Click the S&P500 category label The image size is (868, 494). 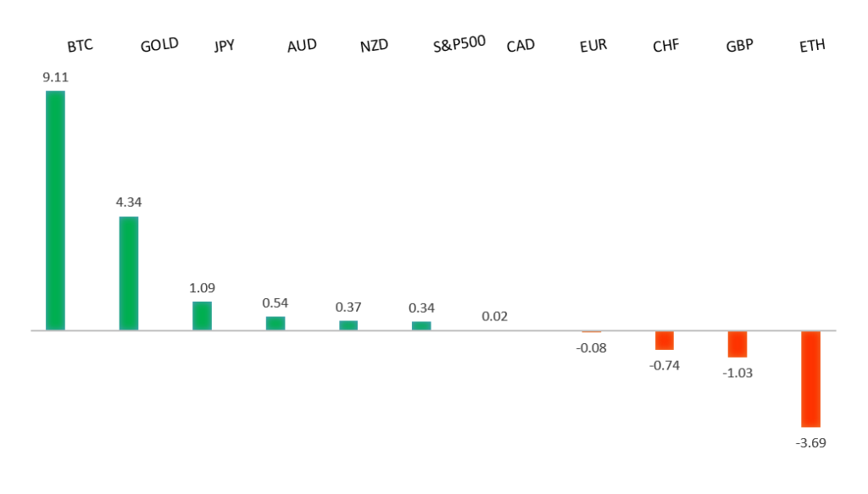pos(459,44)
